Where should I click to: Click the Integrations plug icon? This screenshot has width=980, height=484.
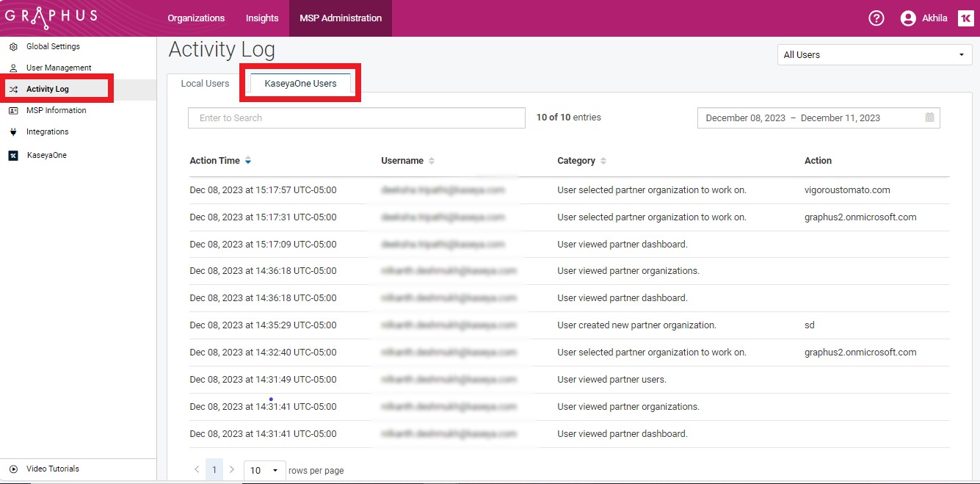click(x=13, y=132)
